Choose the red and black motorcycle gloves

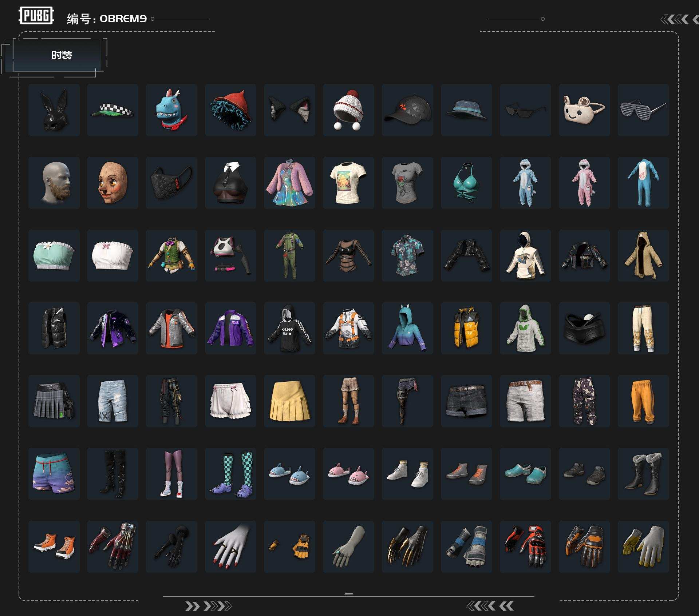[525, 547]
